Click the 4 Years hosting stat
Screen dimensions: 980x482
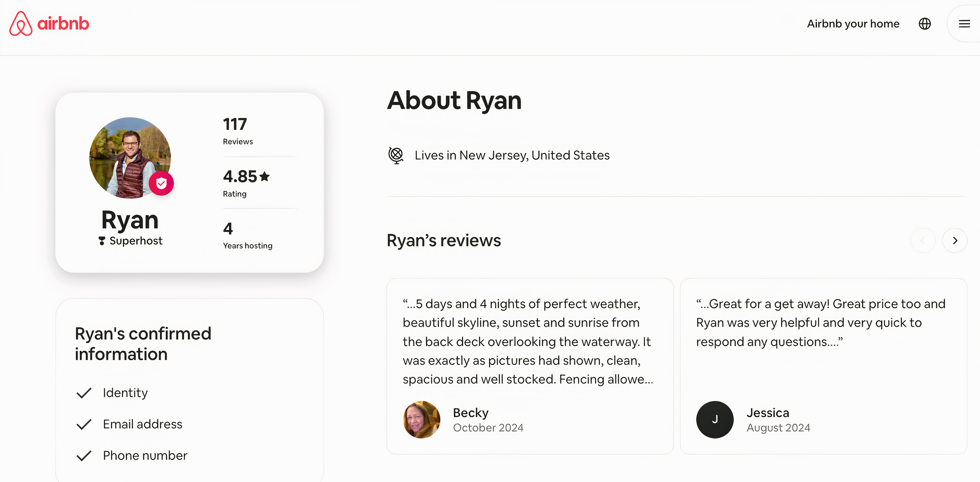coord(248,236)
